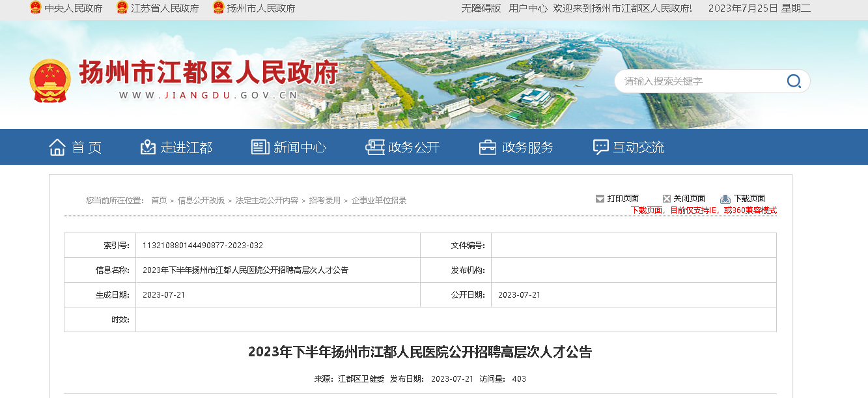Click the home icon beside 首页
Viewport: 868px width, 398px height.
pos(57,147)
